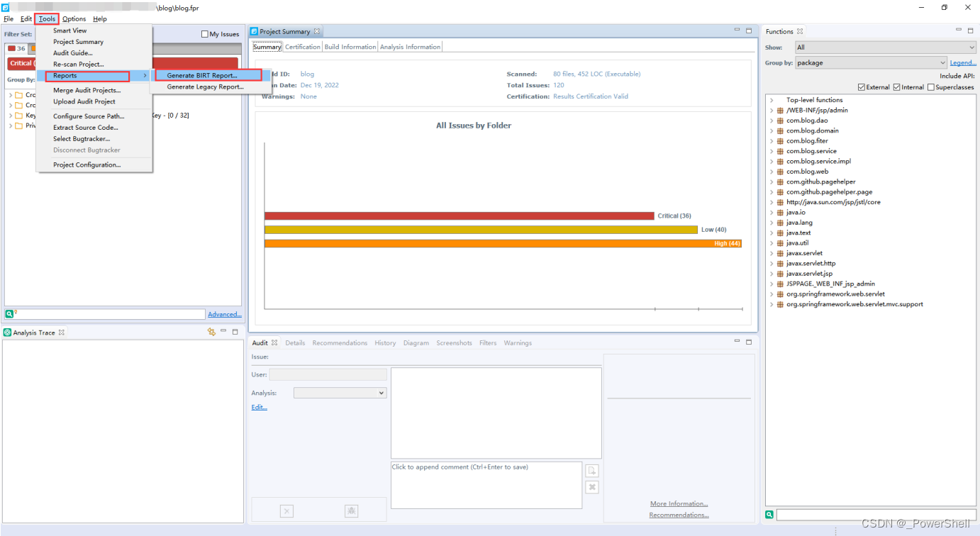Click the Analysis Trace panel toolbar tree icon
The image size is (980, 536).
pos(211,332)
